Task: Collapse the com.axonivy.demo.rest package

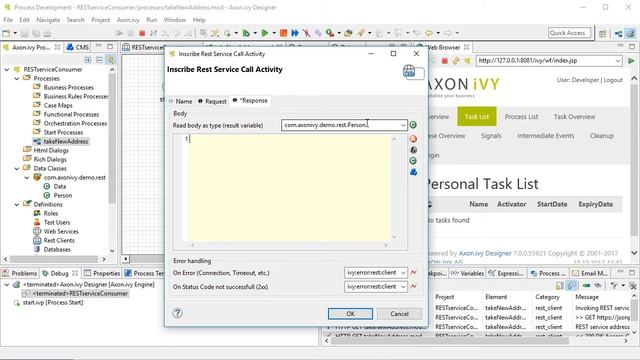Action: 27,178
